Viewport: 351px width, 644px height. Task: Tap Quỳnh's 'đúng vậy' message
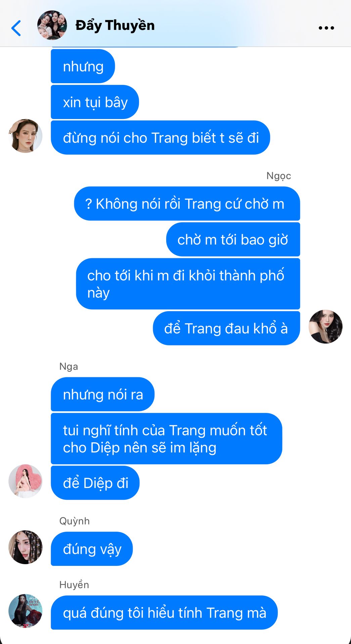tap(92, 549)
